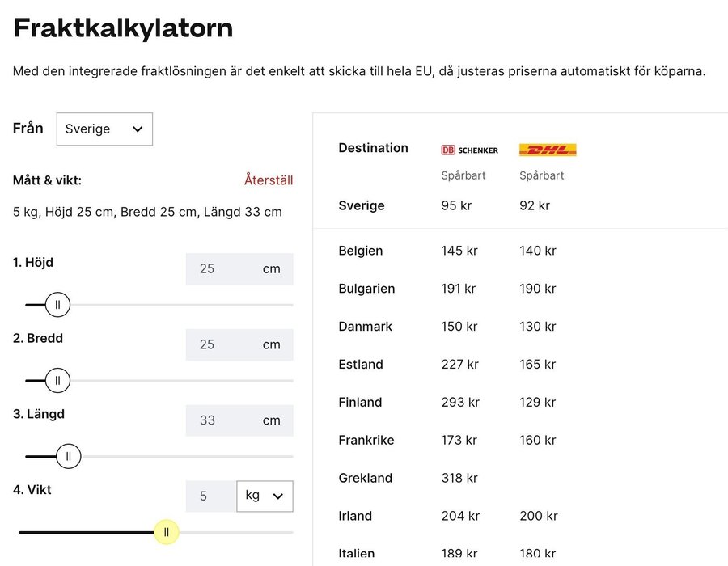
Task: Open the Från country dropdown
Action: pos(104,129)
